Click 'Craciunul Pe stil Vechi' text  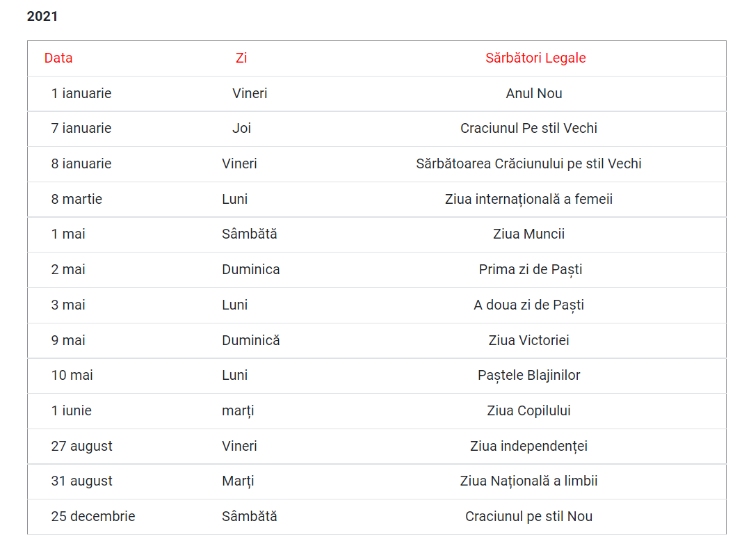click(528, 129)
